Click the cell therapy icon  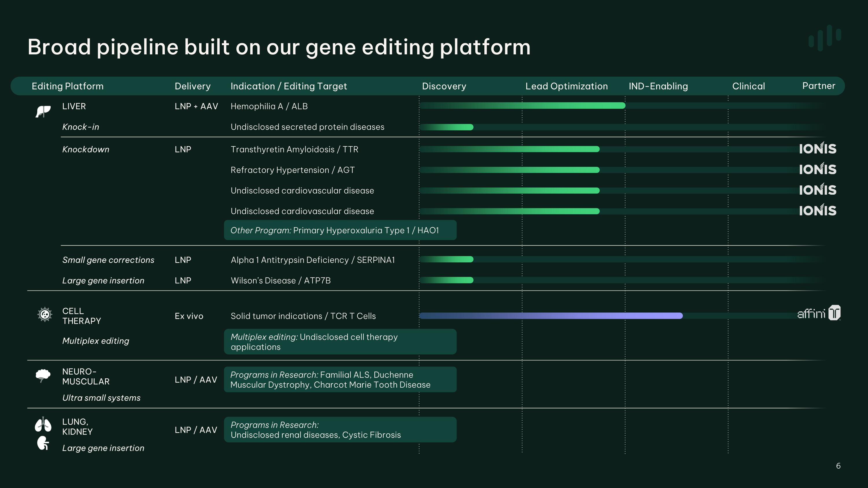(45, 314)
